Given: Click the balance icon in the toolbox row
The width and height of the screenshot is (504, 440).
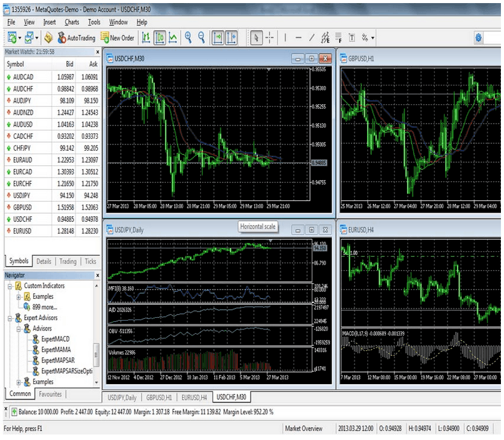Looking at the screenshot, I should coord(15,412).
